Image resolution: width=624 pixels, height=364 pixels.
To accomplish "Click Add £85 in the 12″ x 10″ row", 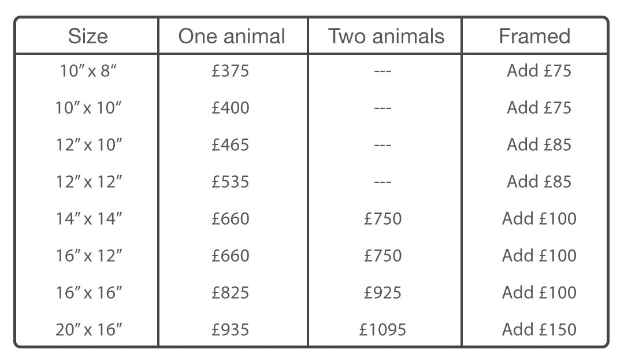I will coord(539,145).
